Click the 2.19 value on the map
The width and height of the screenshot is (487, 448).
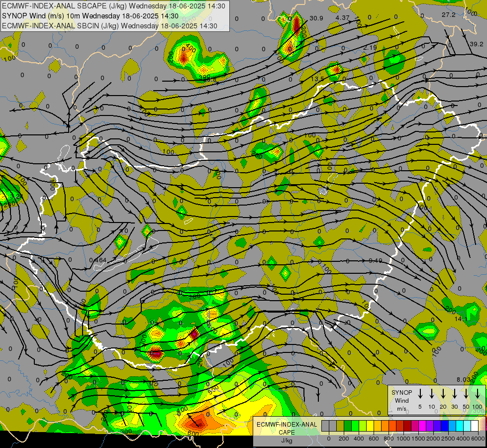(370, 48)
